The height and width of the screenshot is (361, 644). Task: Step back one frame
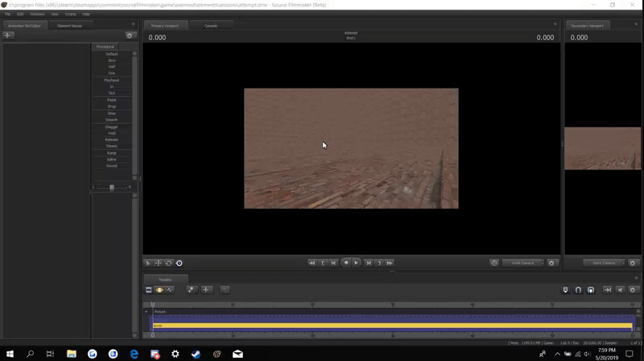(x=333, y=263)
